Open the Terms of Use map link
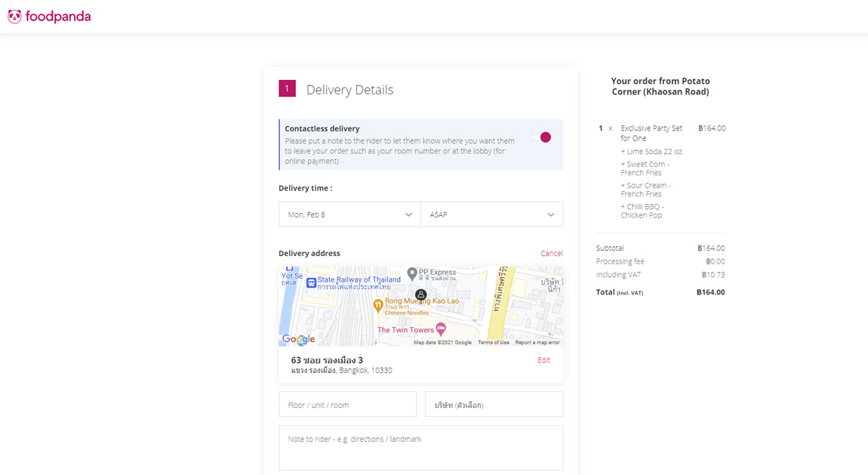Image resolution: width=868 pixels, height=475 pixels. click(x=493, y=342)
